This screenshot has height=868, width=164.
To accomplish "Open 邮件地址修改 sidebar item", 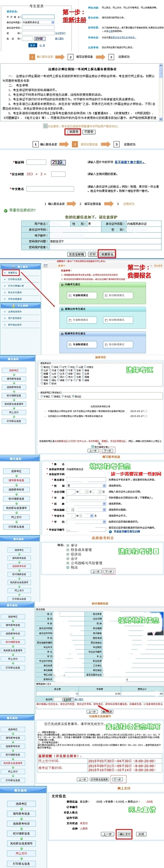I will coord(15,325).
